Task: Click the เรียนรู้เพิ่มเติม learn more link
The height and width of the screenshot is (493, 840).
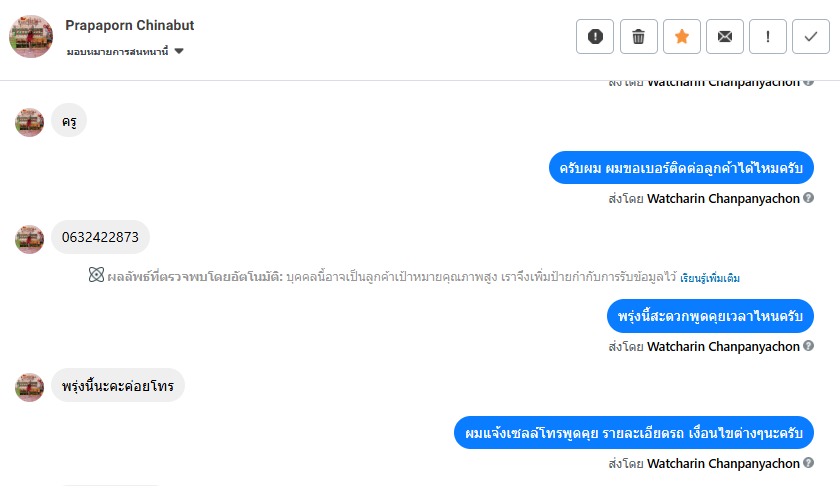Action: (x=710, y=277)
